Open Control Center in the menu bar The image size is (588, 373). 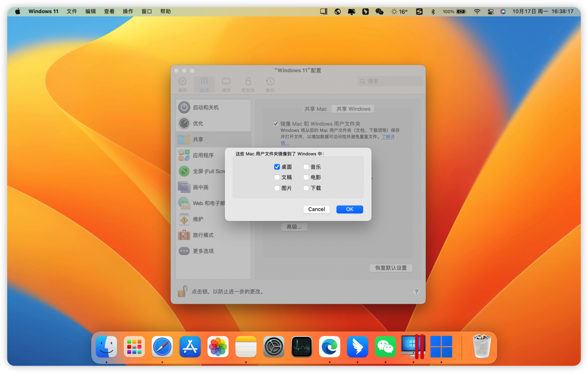(490, 11)
